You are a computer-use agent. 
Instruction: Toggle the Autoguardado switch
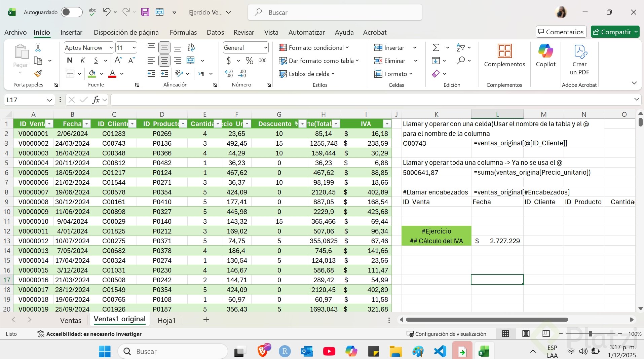point(72,12)
